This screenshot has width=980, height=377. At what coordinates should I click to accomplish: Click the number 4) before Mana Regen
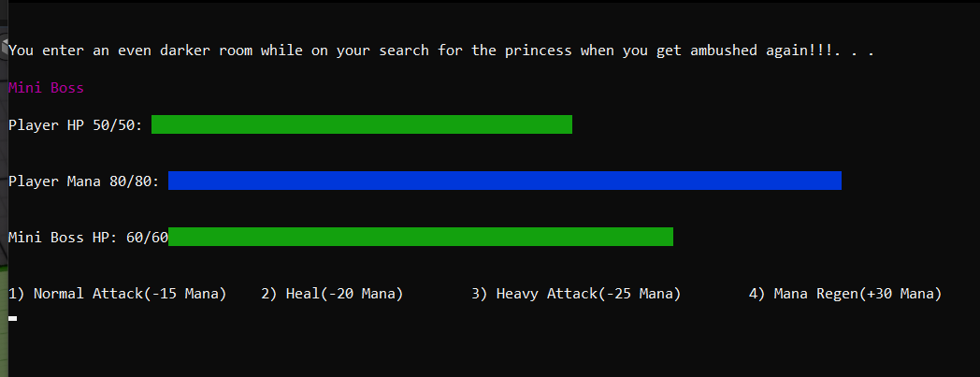tap(757, 294)
